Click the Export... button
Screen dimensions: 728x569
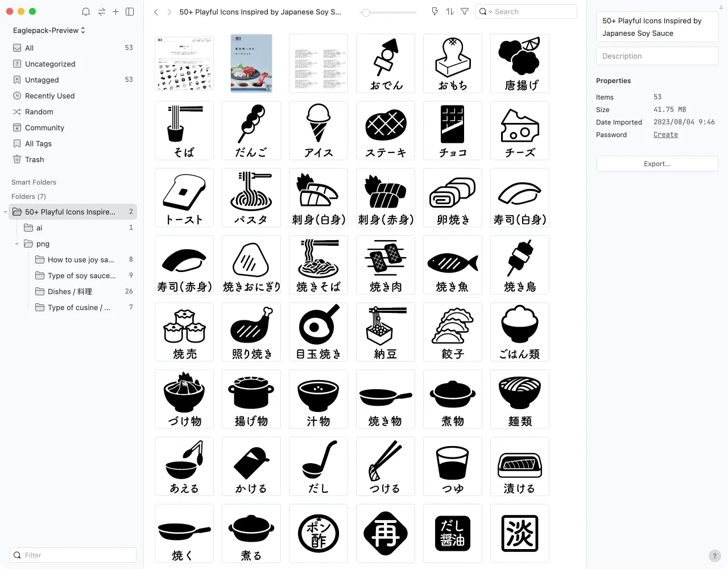coord(657,164)
